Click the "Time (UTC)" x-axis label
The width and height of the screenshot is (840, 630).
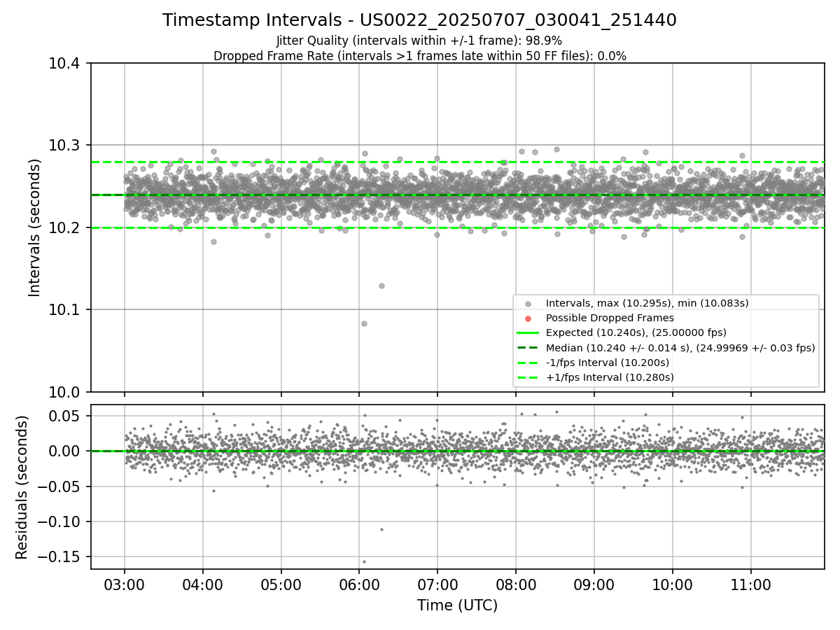457,605
